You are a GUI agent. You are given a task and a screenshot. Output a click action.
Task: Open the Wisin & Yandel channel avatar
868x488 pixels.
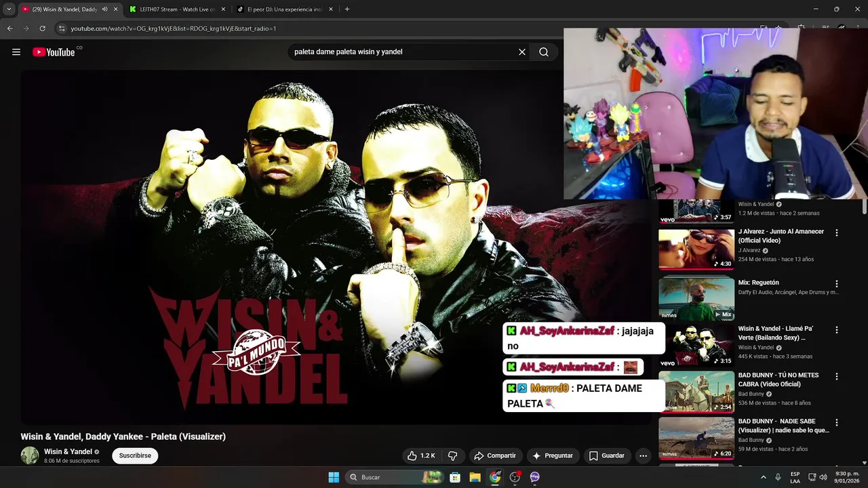coord(30,455)
